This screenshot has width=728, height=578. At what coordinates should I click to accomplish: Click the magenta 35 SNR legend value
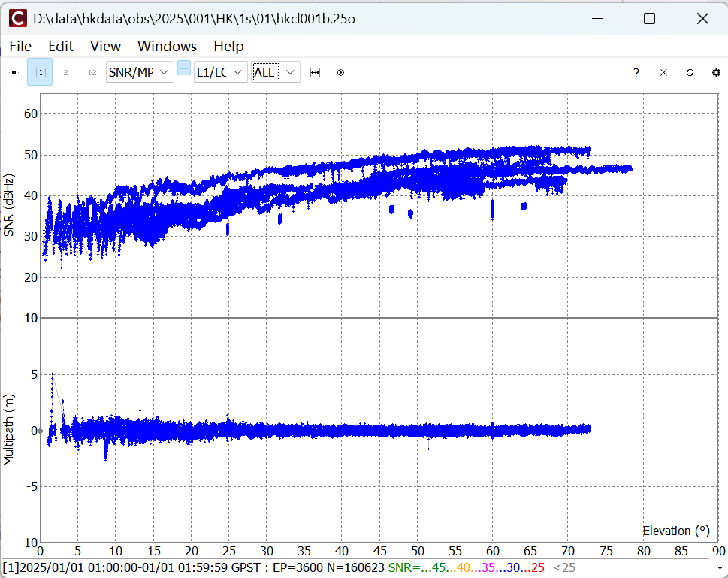pos(488,567)
